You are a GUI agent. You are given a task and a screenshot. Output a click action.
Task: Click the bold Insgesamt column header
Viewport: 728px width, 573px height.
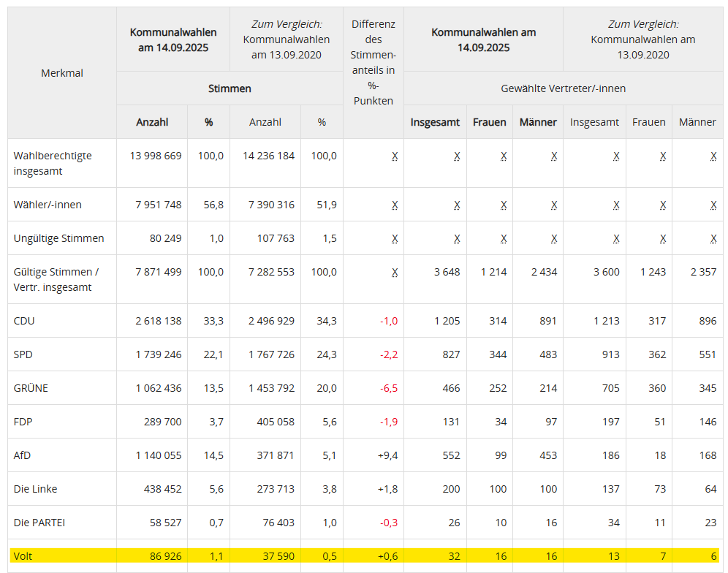click(435, 122)
